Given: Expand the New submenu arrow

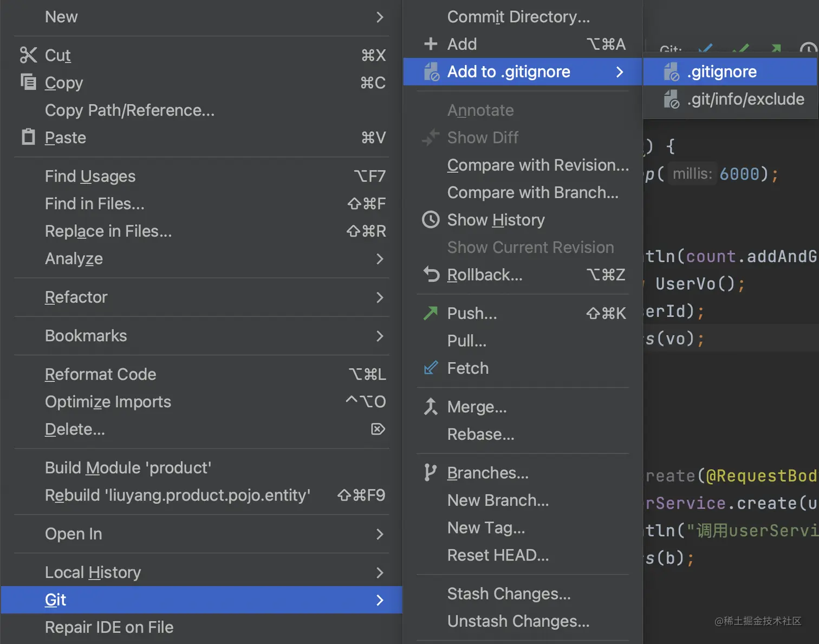Looking at the screenshot, I should (x=380, y=17).
